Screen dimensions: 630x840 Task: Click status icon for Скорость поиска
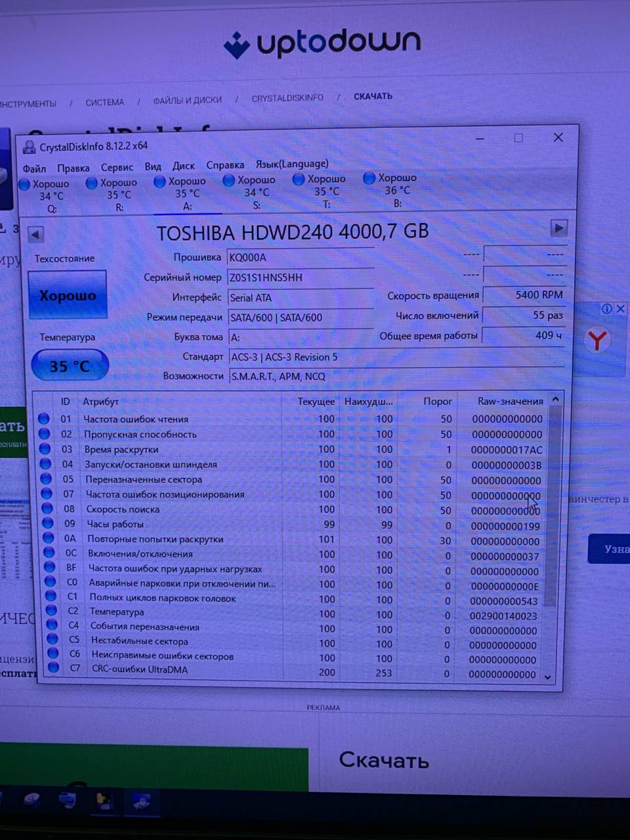point(48,509)
